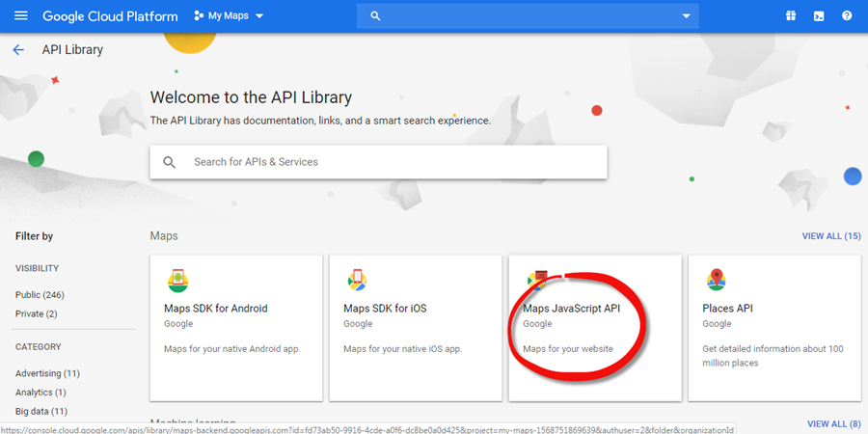The height and width of the screenshot is (434, 868).
Task: Click the magnifier icon in API search box
Action: (170, 162)
